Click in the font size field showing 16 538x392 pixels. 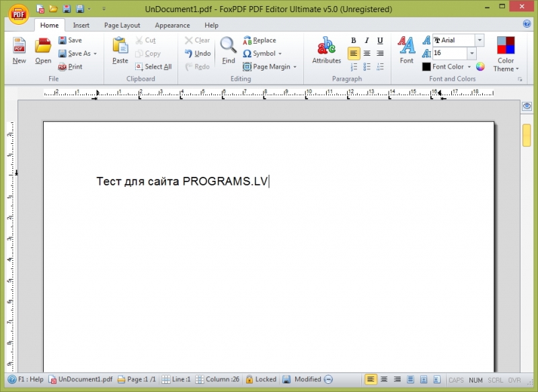[450, 53]
